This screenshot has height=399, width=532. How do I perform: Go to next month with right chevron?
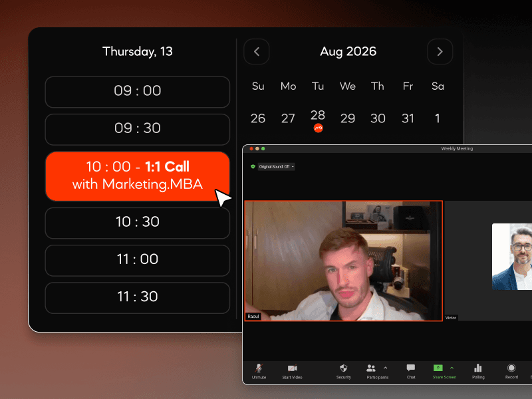[x=440, y=52]
